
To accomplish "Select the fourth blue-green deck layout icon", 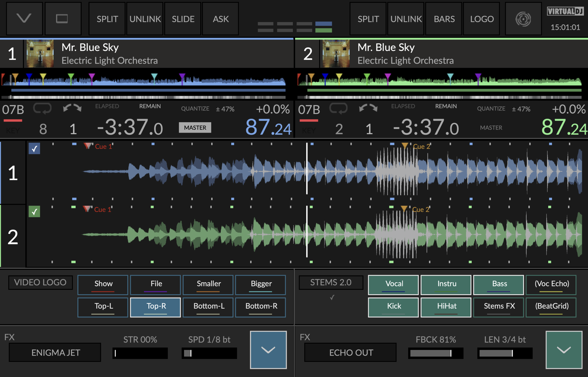I will point(324,27).
